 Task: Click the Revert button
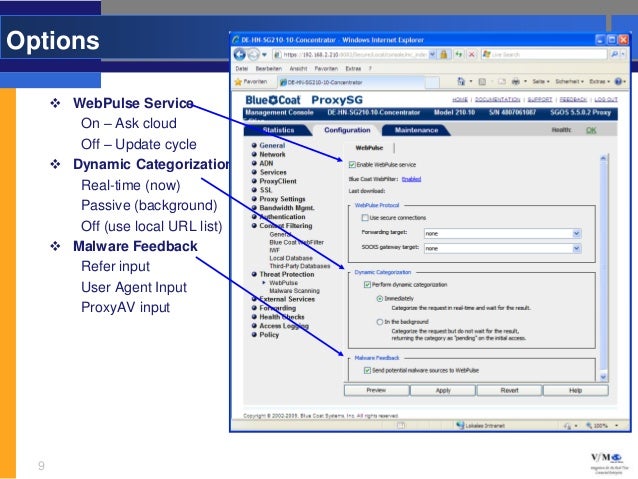tap(509, 390)
